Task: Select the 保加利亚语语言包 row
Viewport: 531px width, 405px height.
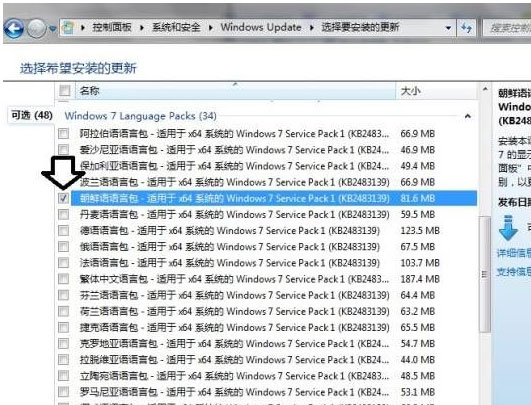Action: tap(267, 166)
